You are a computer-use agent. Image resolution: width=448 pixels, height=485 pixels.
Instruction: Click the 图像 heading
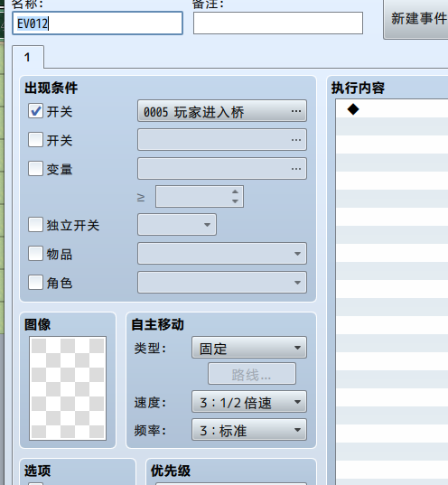click(x=37, y=324)
